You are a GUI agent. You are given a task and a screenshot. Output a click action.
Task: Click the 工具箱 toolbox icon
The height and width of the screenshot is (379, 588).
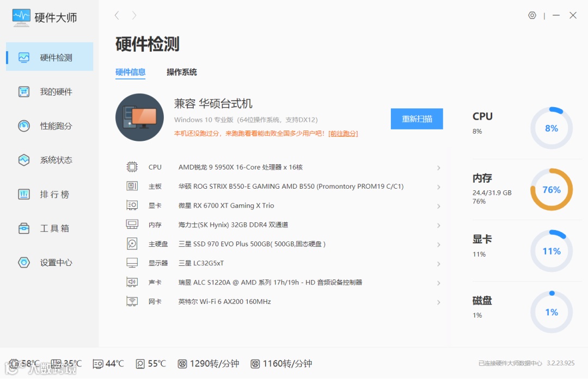pos(24,228)
